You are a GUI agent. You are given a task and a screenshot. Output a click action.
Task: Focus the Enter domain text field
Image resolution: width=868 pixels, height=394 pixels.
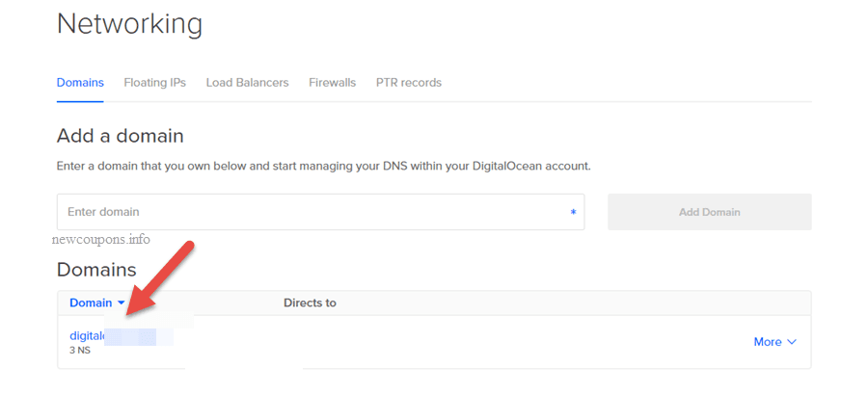(309, 212)
